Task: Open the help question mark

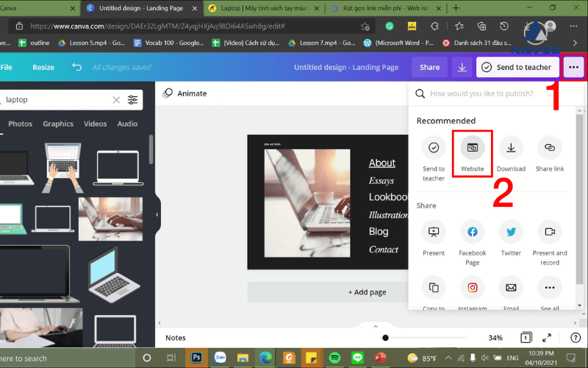Action: (x=576, y=338)
